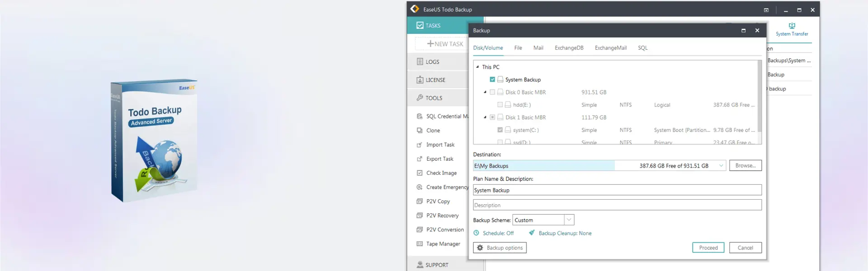868x271 pixels.
Task: Select the 111.79 GB size cell
Action: point(594,117)
